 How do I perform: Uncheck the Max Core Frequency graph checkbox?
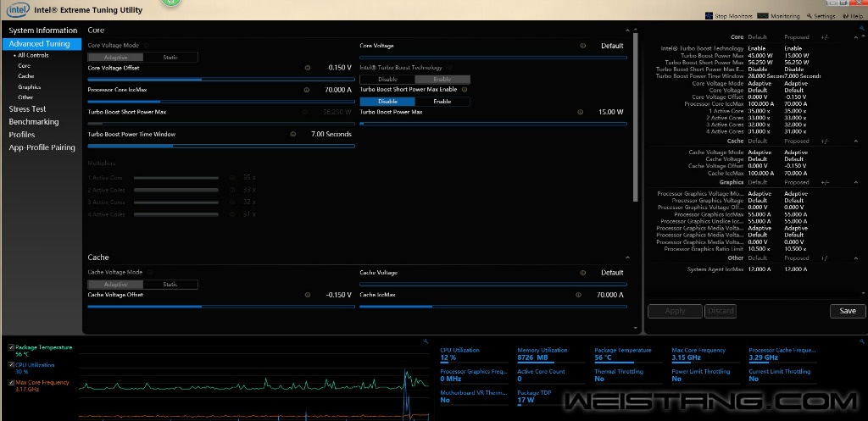pyautogui.click(x=11, y=382)
